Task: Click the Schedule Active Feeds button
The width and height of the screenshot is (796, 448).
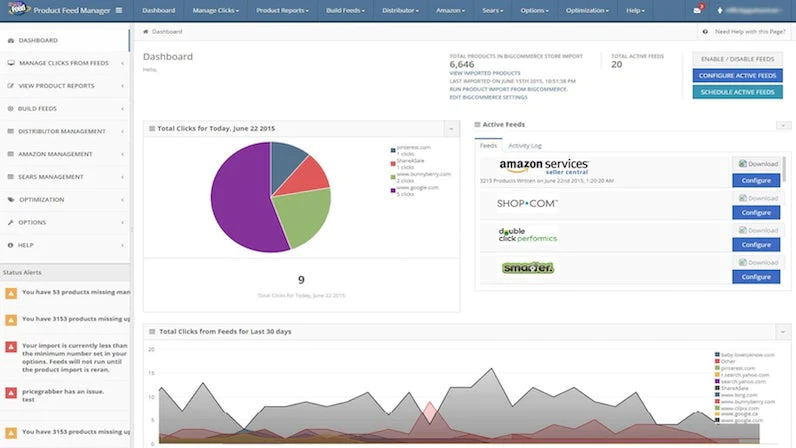Action: point(737,92)
